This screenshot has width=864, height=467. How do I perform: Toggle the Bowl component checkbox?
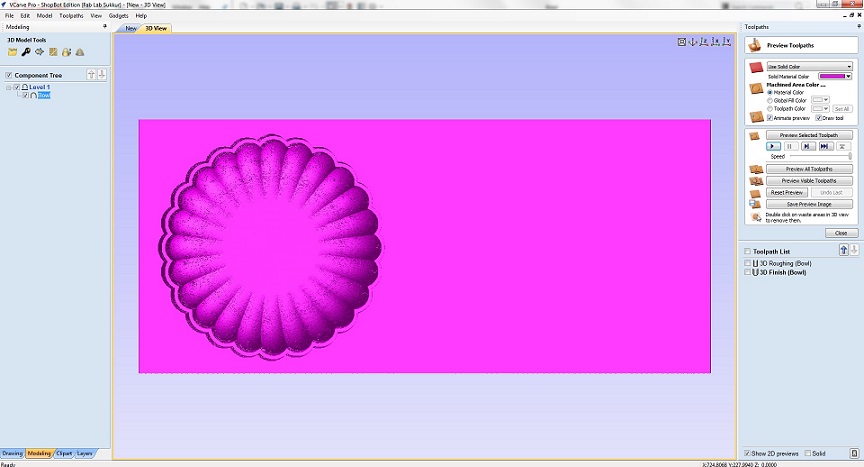[25, 95]
